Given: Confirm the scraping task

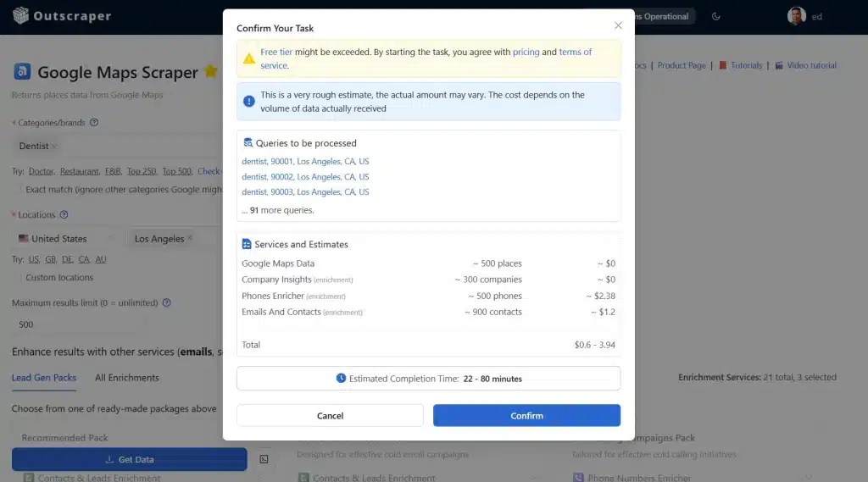Looking at the screenshot, I should (526, 416).
